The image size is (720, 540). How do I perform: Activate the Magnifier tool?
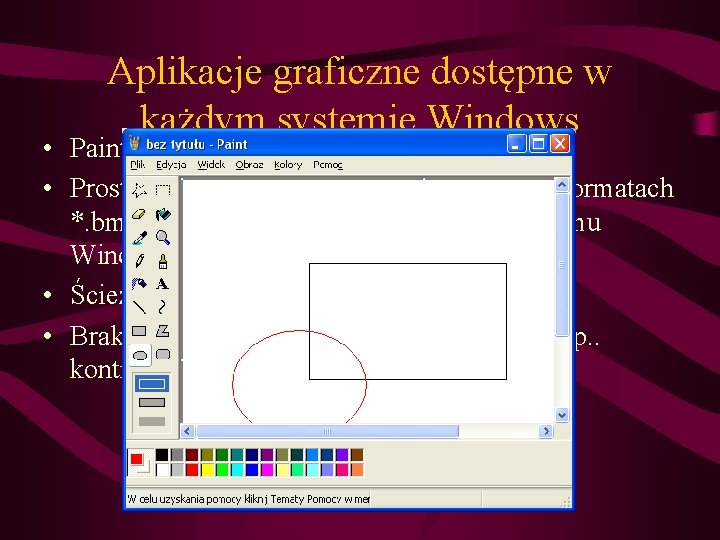163,237
